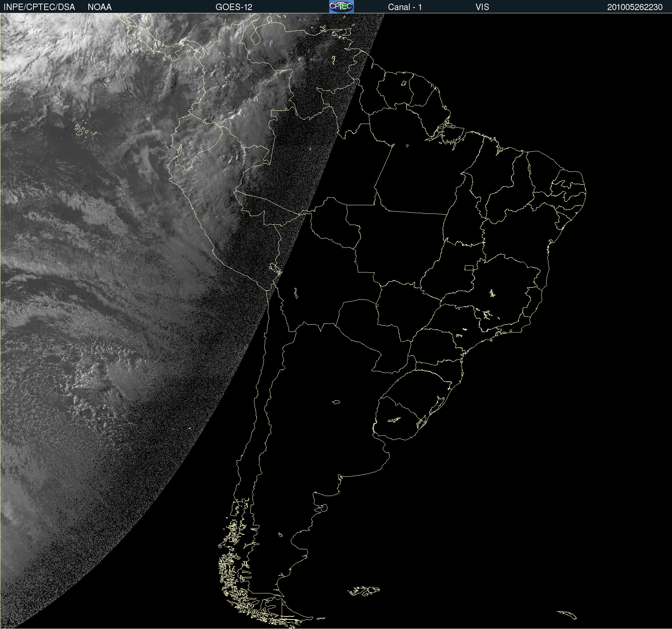The height and width of the screenshot is (629, 672).
Task: Click the 'Canal - 1' channel label
Action: click(405, 7)
